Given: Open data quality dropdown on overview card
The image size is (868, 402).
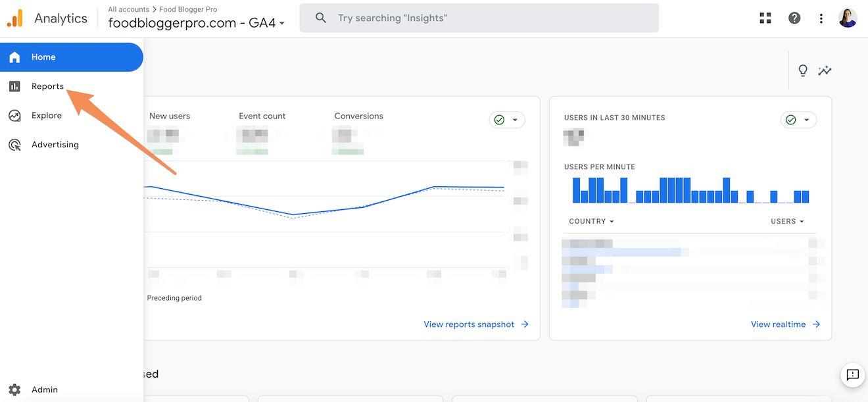Looking at the screenshot, I should coord(507,120).
